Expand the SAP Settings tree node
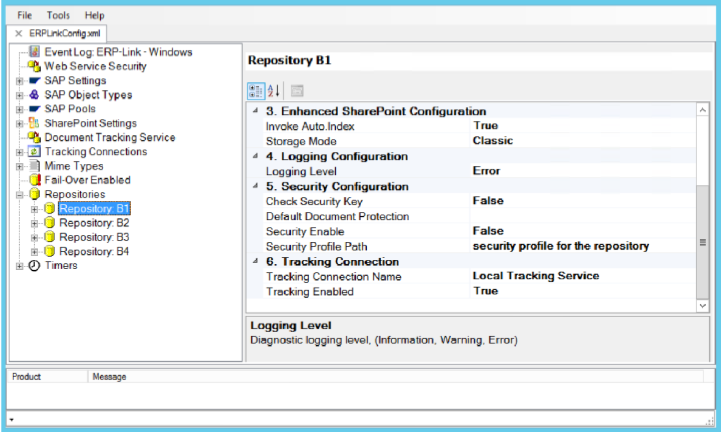 point(20,81)
